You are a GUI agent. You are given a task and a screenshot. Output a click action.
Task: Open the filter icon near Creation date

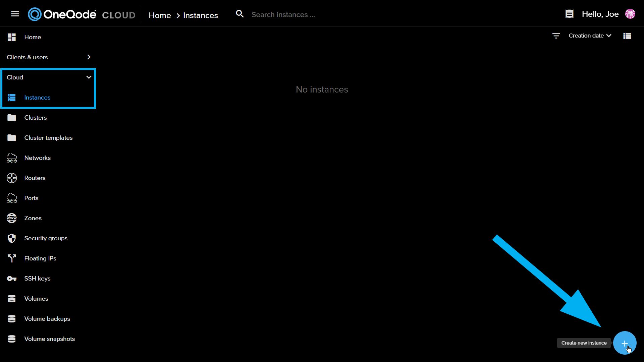tap(556, 36)
